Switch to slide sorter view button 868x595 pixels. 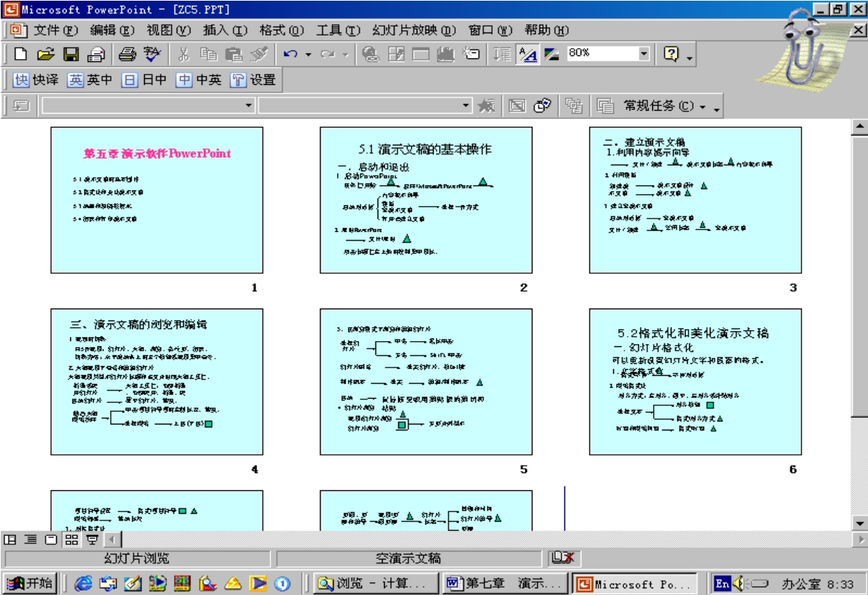[x=71, y=540]
